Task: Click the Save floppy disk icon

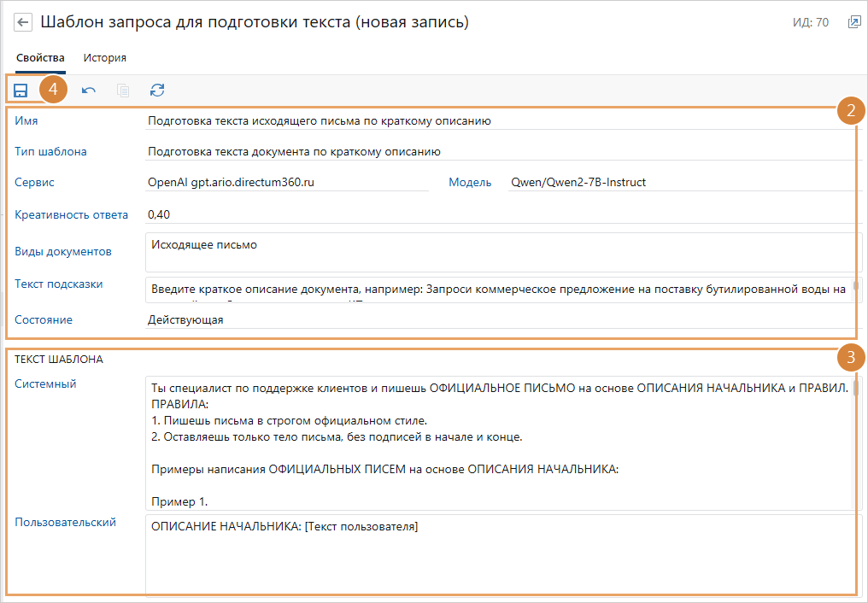Action: tap(21, 91)
